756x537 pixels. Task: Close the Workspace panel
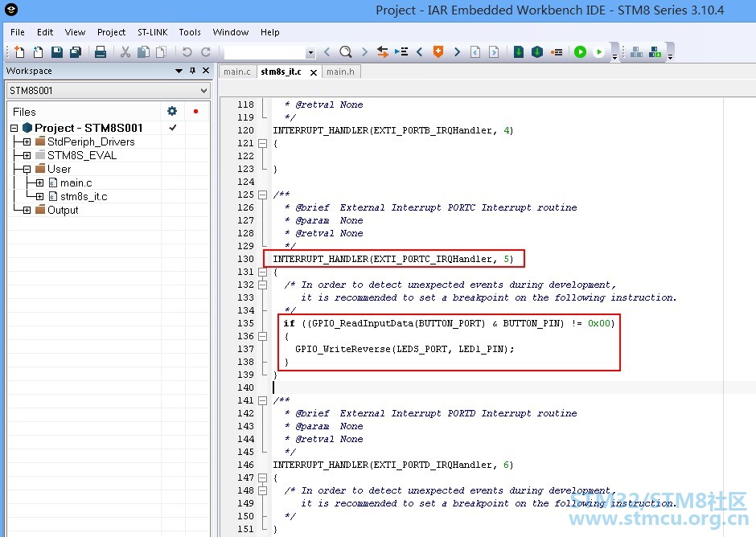206,71
